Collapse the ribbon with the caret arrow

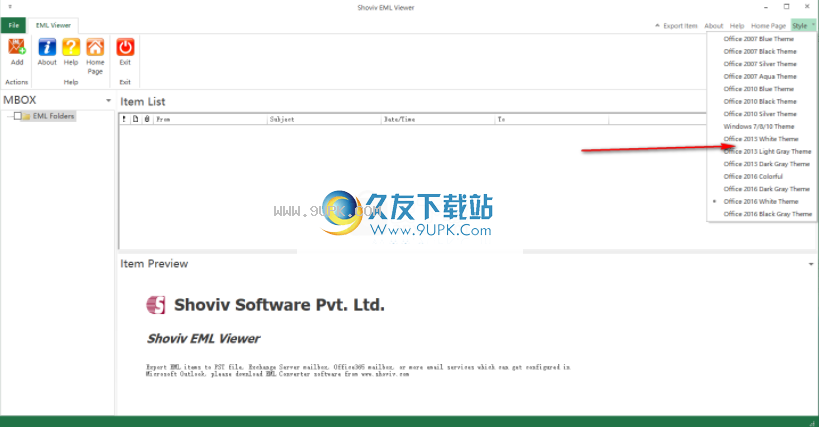click(657, 26)
